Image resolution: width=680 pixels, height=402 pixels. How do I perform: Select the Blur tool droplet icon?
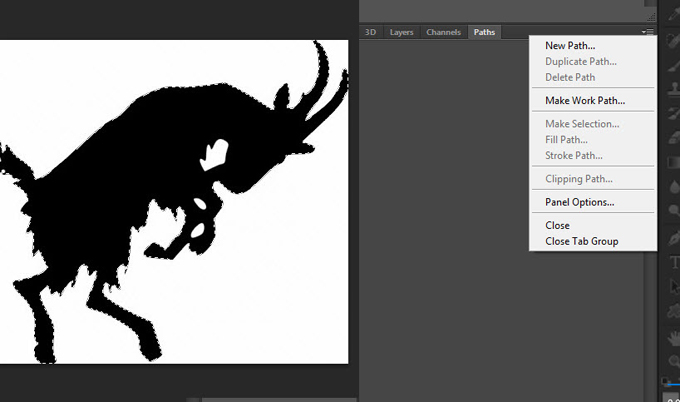click(x=674, y=187)
